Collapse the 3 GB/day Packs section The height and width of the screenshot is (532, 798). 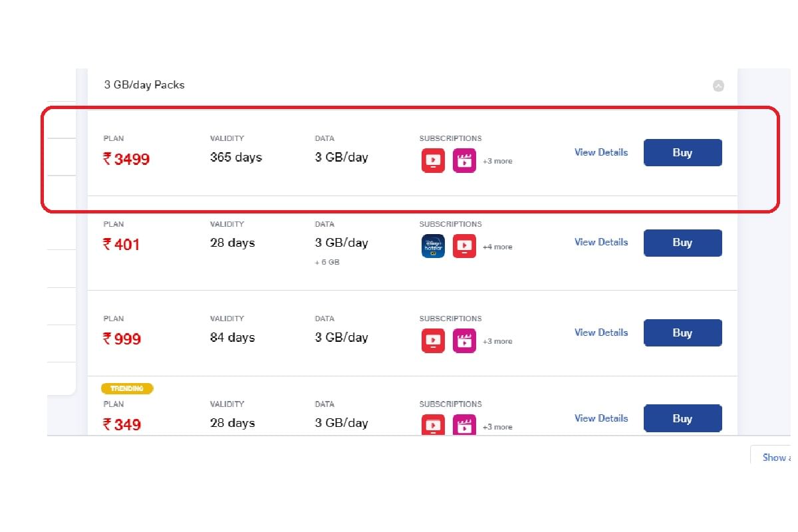[x=718, y=86]
